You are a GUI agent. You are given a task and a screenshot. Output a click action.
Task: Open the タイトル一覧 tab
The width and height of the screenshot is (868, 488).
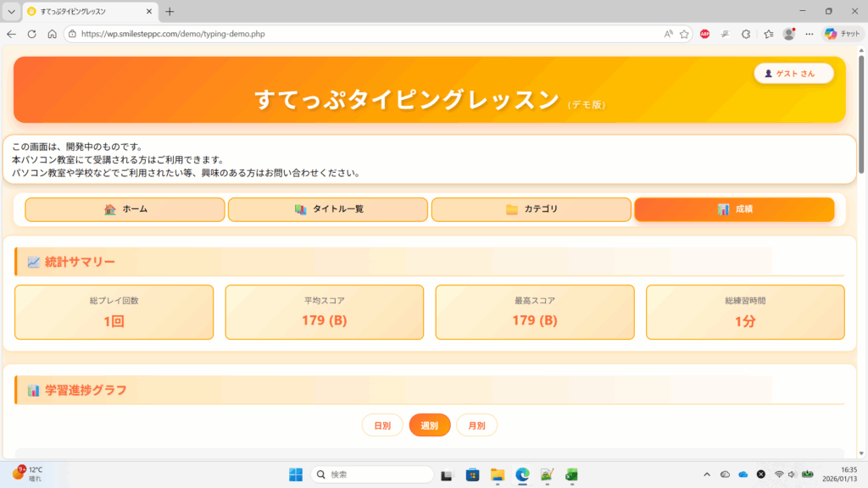(x=328, y=209)
